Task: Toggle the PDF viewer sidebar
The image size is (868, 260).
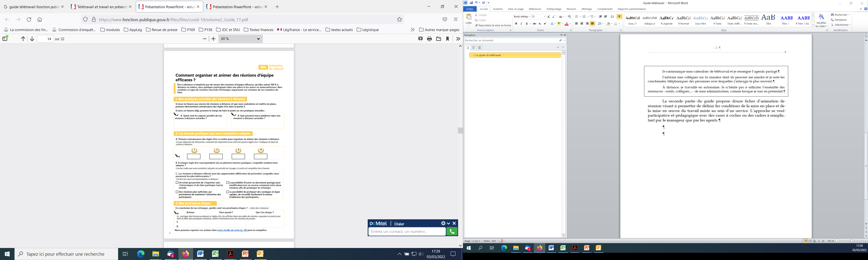Action: pyautogui.click(x=5, y=39)
